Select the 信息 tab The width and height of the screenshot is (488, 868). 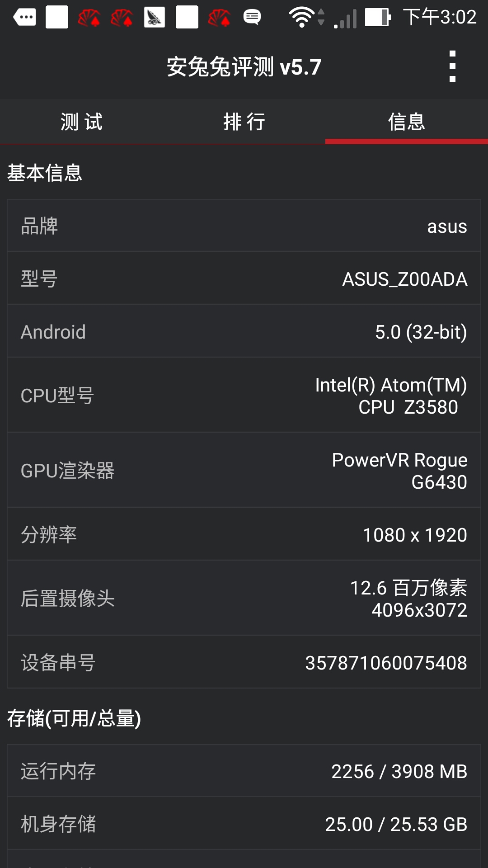click(407, 122)
